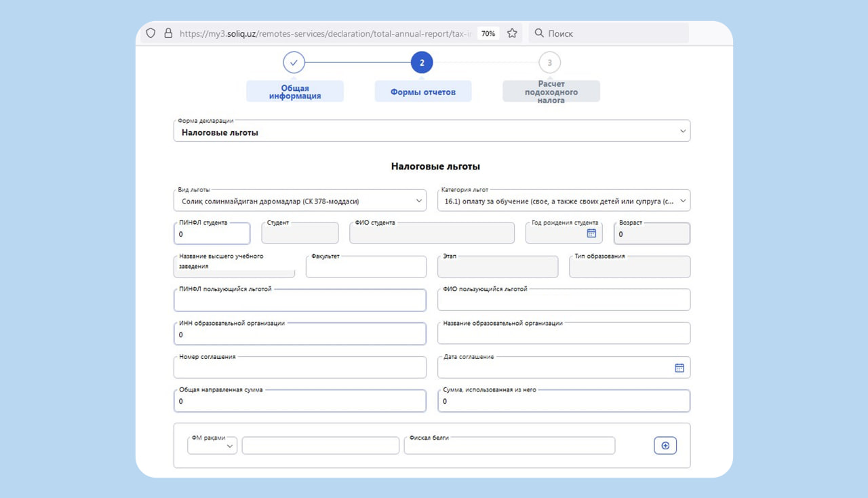Open calendar icon in Дата соглашение field

[x=679, y=368]
